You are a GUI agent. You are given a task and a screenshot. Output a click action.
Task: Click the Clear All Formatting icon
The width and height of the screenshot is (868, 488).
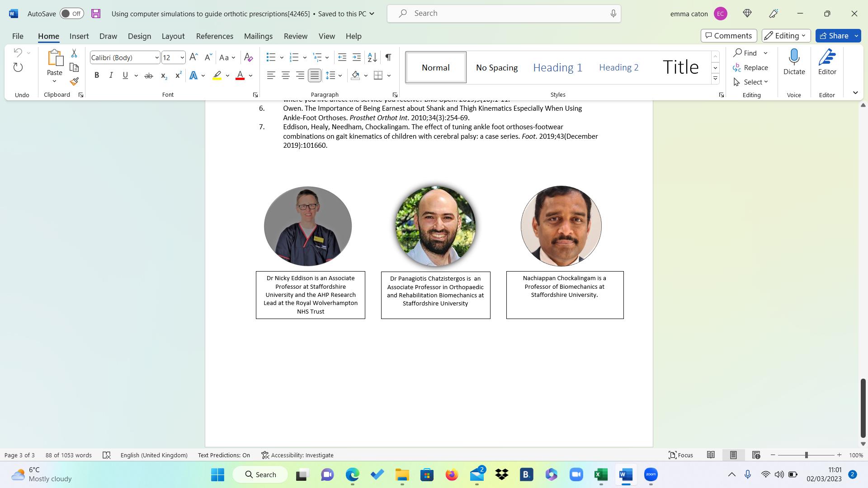pos(248,57)
